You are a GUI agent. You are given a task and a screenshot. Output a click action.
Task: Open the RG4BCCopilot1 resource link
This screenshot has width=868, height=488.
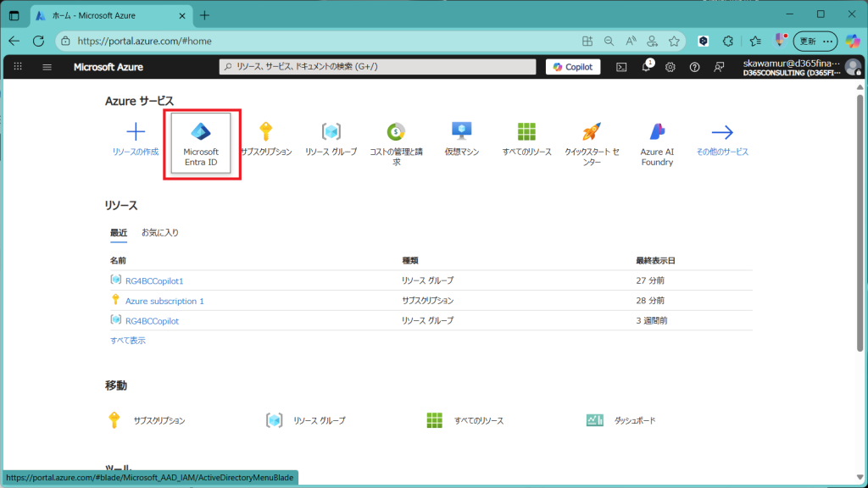(x=154, y=280)
